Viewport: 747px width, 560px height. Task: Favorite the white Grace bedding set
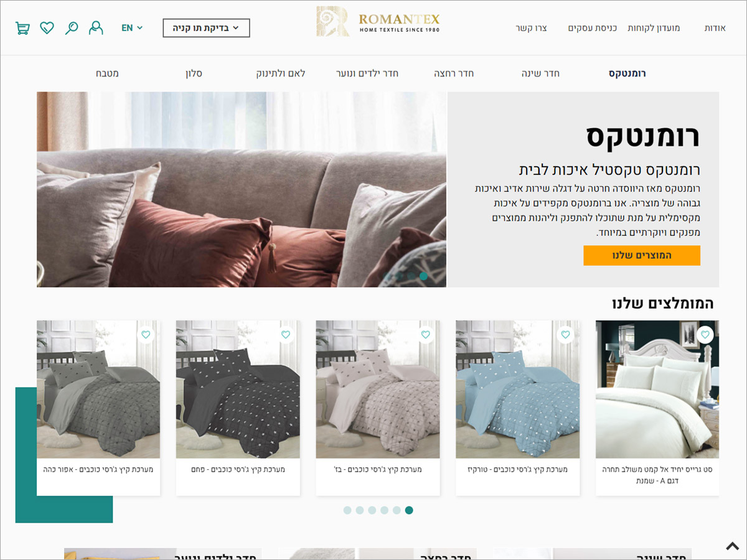(705, 335)
